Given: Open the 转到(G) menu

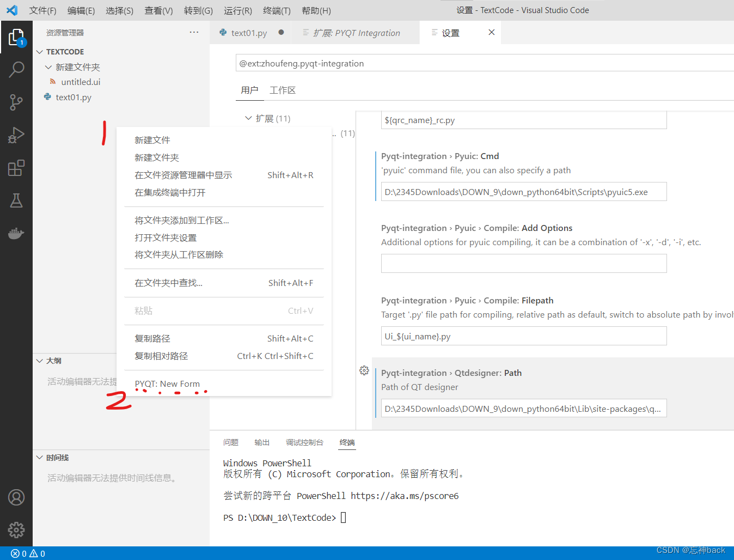Looking at the screenshot, I should [x=198, y=10].
